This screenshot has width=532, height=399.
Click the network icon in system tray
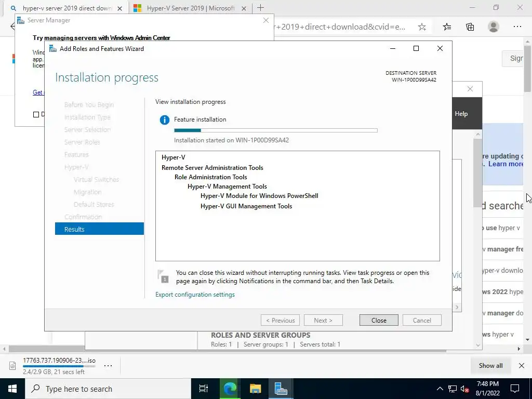(x=453, y=389)
